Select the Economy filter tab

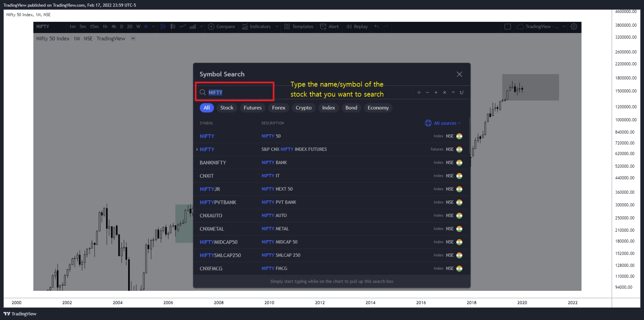(x=378, y=108)
